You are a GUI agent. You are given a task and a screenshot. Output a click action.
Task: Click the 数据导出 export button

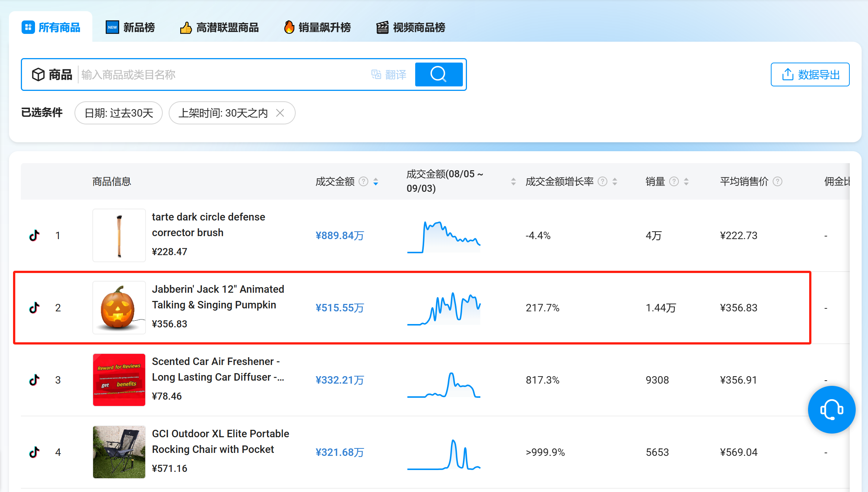click(810, 74)
